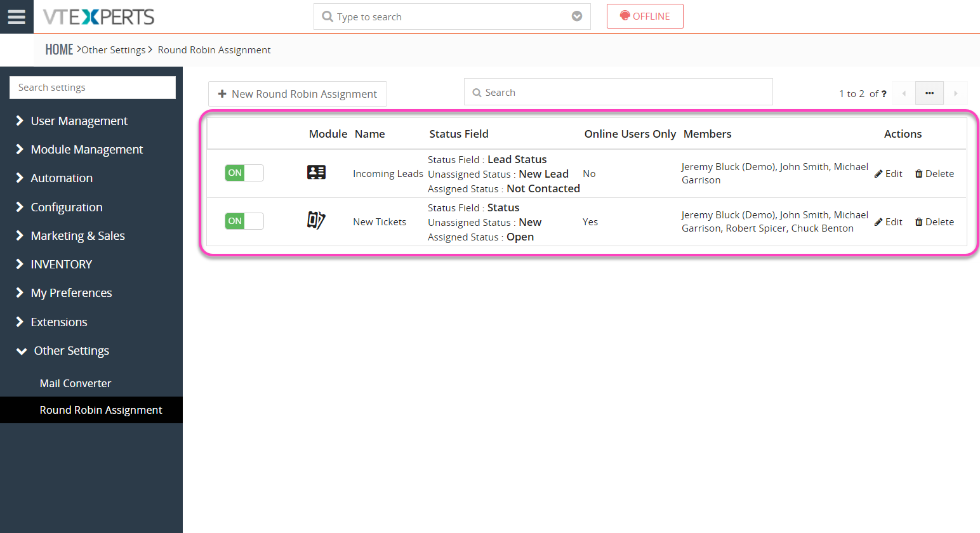Click the Status Field column header

pyautogui.click(x=459, y=134)
